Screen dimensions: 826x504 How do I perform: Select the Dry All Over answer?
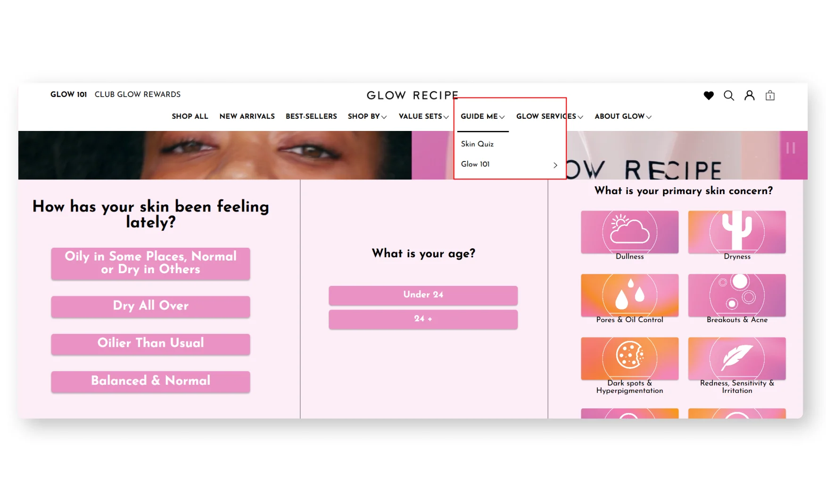coord(150,306)
